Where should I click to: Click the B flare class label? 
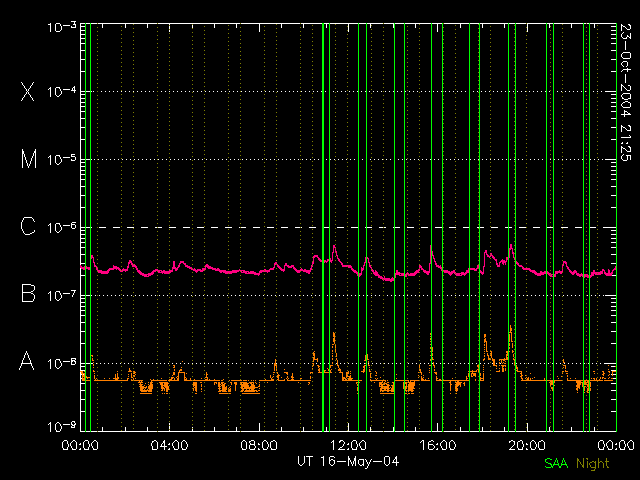28,293
